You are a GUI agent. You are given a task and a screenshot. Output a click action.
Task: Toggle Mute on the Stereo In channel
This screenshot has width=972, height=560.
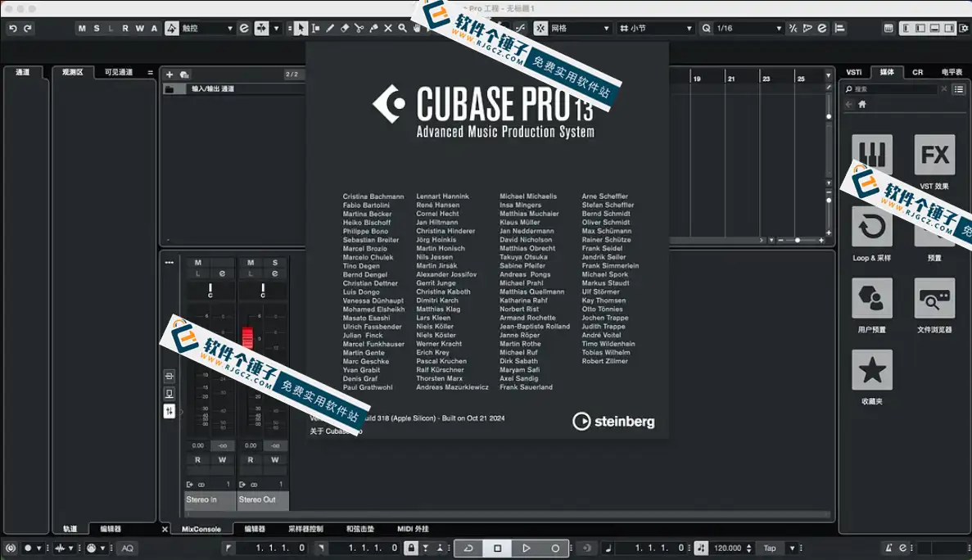[198, 263]
